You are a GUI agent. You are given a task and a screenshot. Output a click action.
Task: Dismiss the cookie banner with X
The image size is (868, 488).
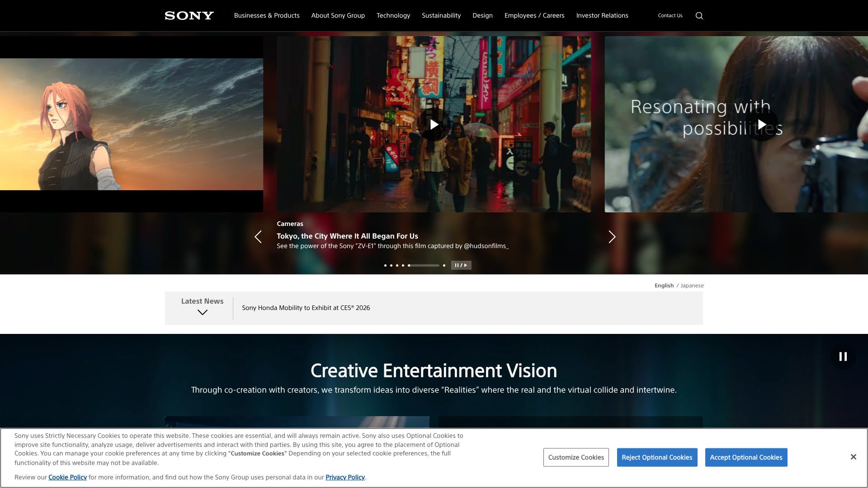pyautogui.click(x=853, y=457)
